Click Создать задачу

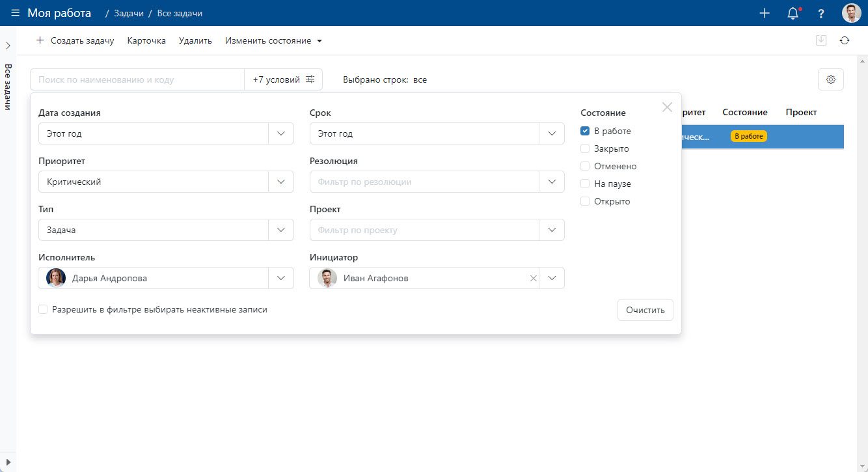point(75,40)
